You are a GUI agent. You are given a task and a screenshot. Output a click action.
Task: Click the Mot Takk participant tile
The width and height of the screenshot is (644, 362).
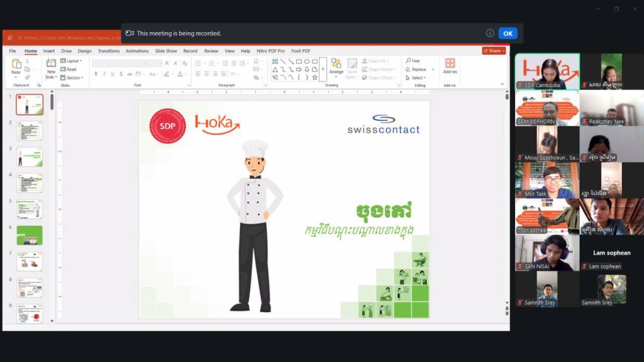[x=547, y=180]
